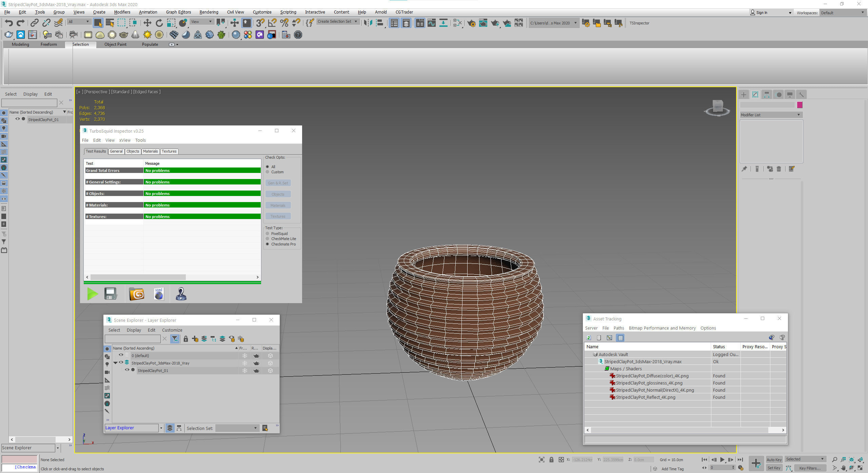
Task: Click the lock icon in Layer Explorer toolbar
Action: pyautogui.click(x=185, y=339)
